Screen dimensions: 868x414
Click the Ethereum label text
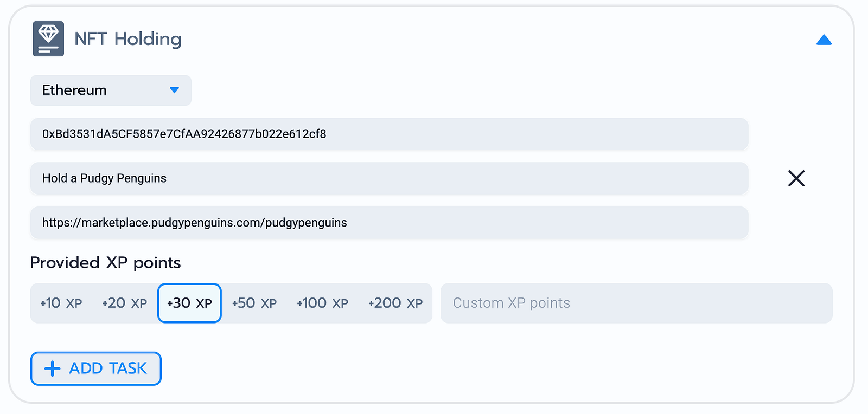[74, 90]
